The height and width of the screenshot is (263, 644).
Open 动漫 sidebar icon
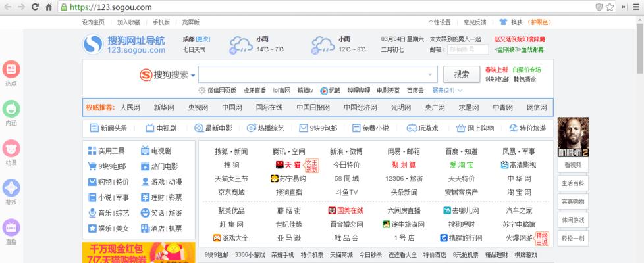[x=11, y=149]
